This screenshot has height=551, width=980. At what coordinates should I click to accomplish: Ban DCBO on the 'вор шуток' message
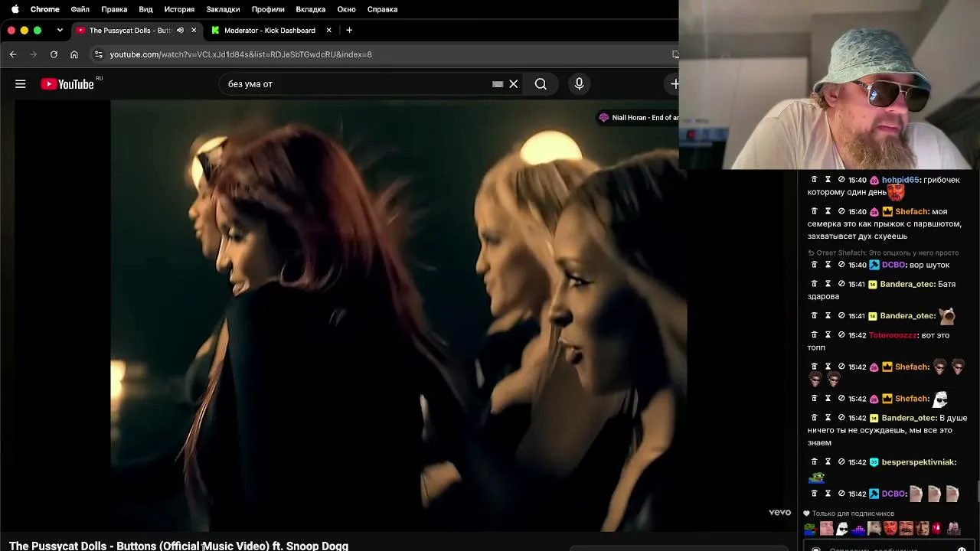[x=841, y=265]
